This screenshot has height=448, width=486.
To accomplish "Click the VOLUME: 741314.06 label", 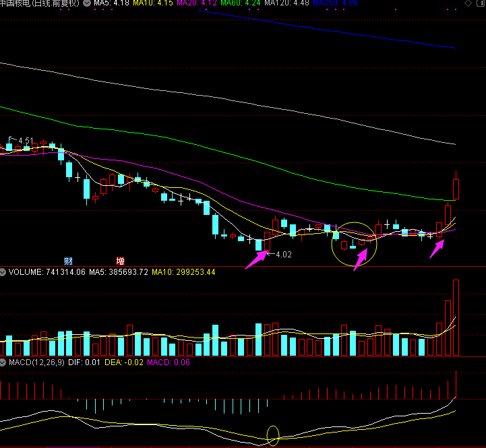I will tap(47, 272).
